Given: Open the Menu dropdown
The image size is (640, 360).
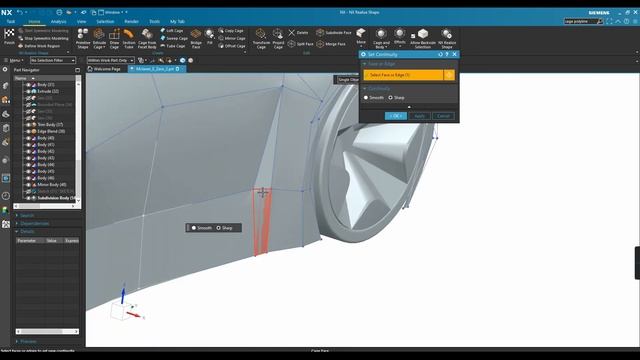Looking at the screenshot, I should 15,60.
